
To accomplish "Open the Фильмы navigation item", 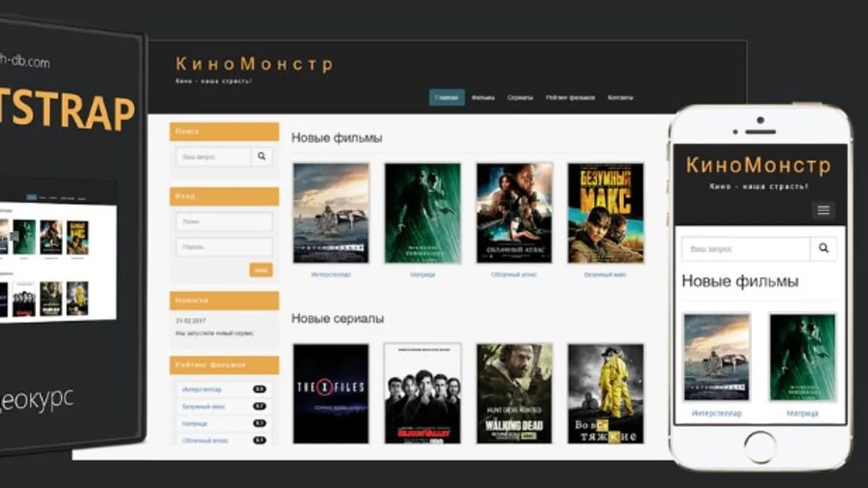I will 483,98.
